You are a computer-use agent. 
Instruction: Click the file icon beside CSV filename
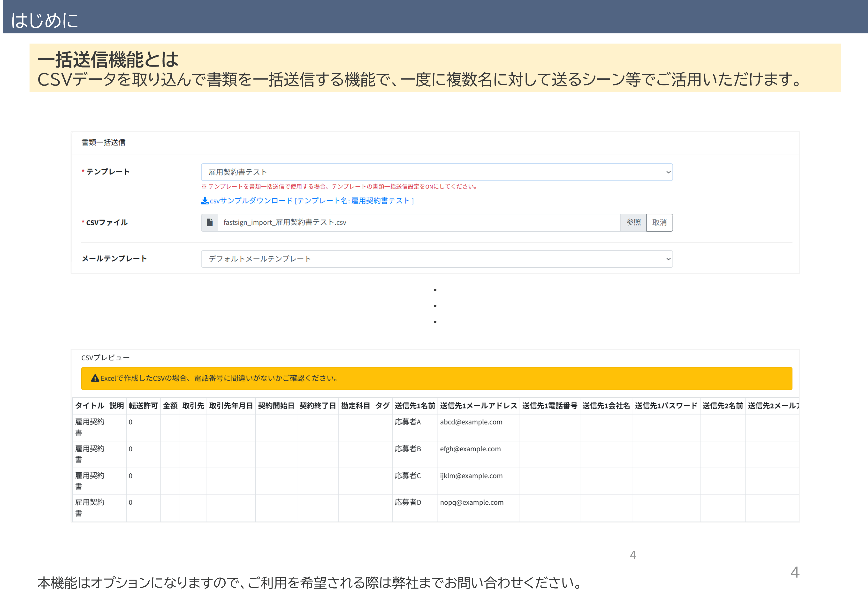(x=210, y=223)
